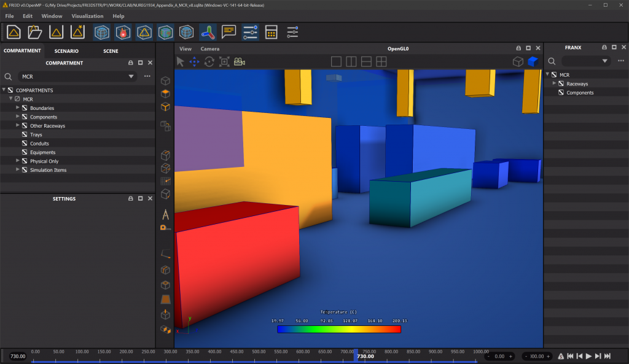The width and height of the screenshot is (629, 364).
Task: Switch to the single viewport layout
Action: [x=336, y=61]
